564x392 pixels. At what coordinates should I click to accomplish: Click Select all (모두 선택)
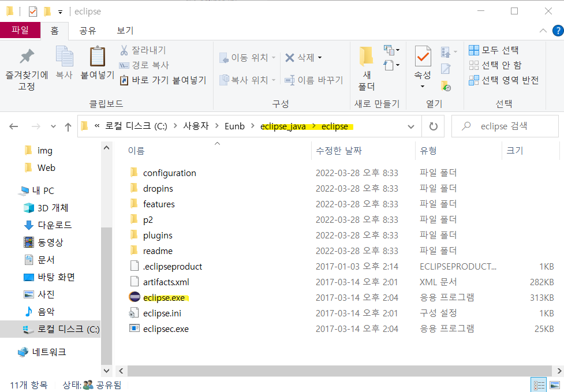coord(494,50)
